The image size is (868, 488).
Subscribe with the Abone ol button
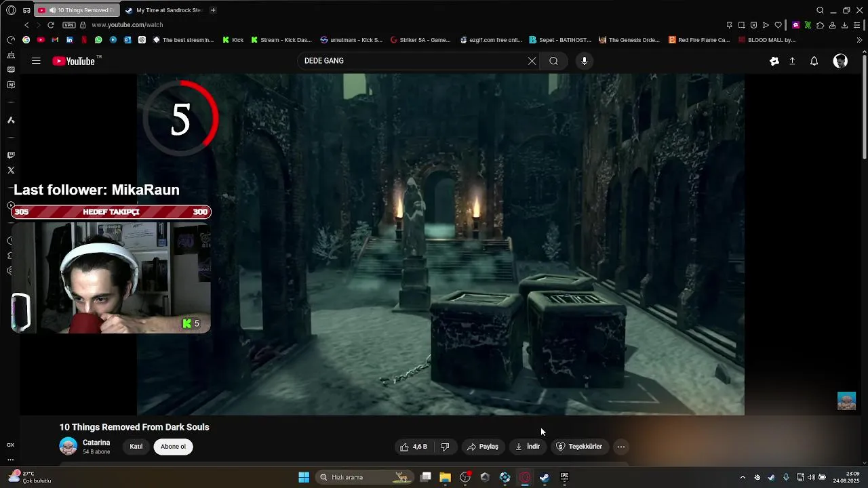(x=173, y=447)
